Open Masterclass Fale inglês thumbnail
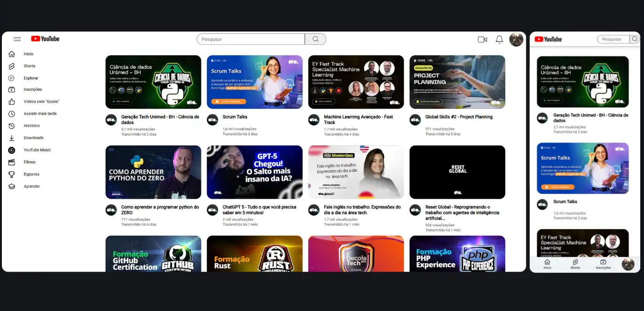644x311 pixels. tap(356, 172)
